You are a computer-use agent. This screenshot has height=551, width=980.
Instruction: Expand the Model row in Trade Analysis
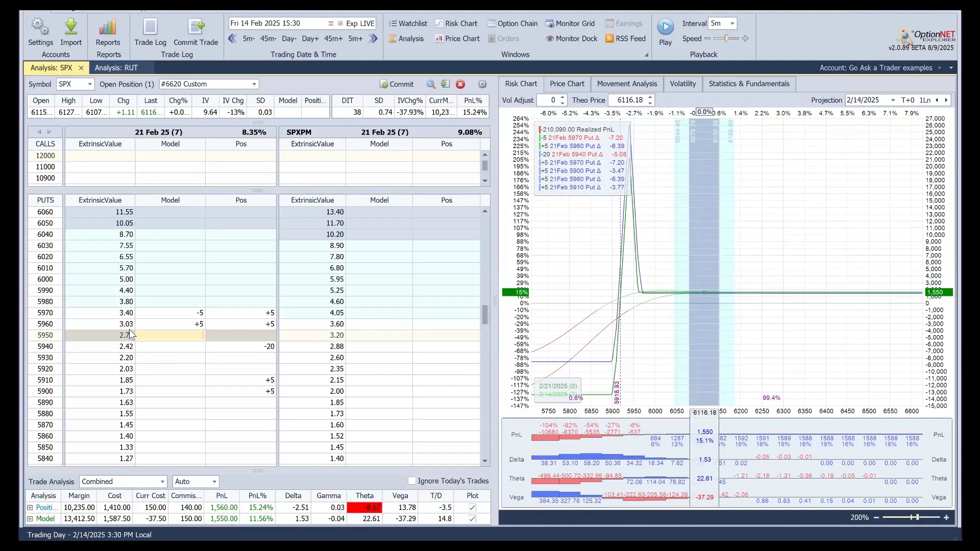click(30, 519)
